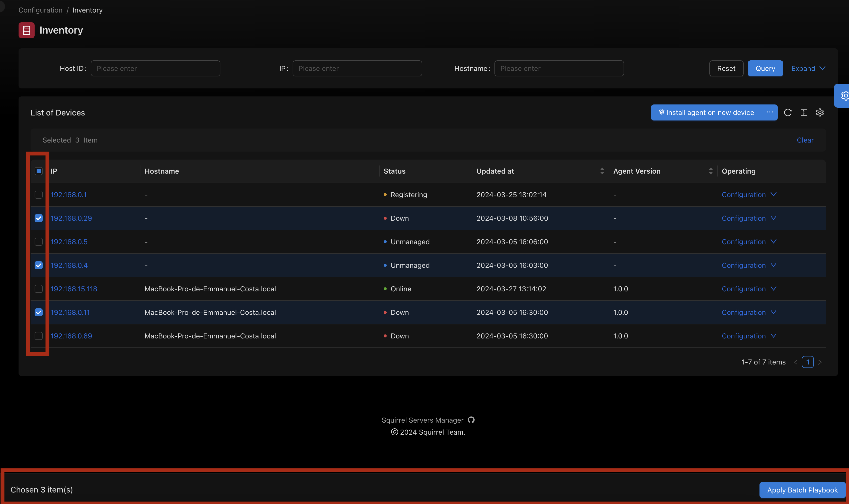Open device link 192.168.0.1
The width and height of the screenshot is (849, 504).
[68, 195]
